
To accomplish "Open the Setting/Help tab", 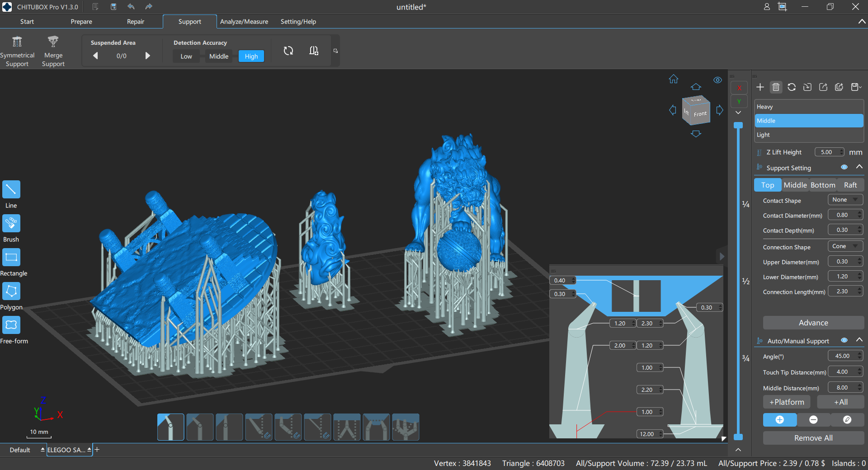I will (x=298, y=22).
